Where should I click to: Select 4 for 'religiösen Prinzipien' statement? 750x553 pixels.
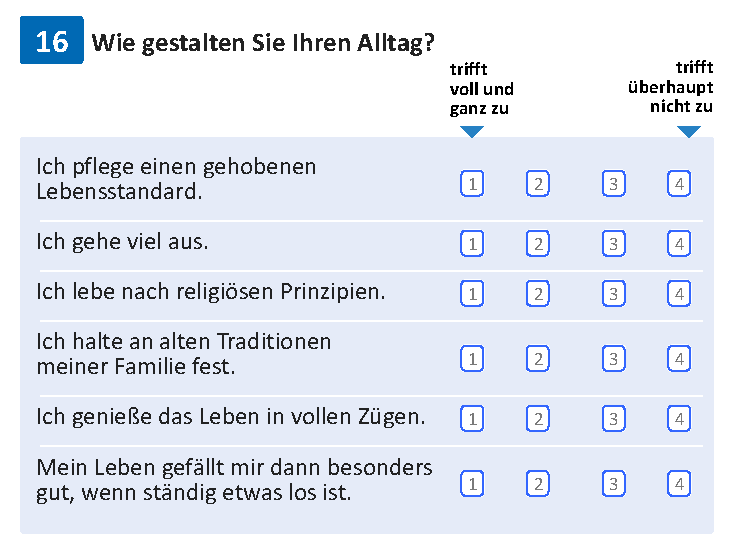[x=679, y=293]
